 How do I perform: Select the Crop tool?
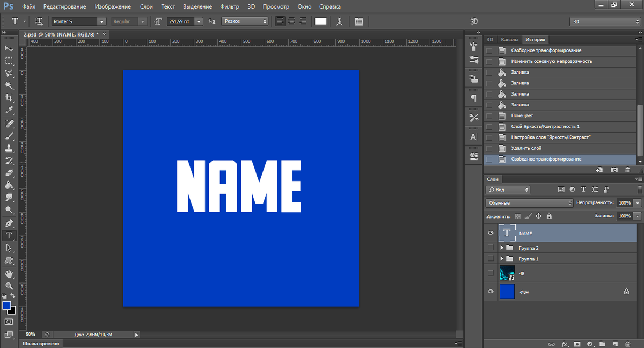(9, 98)
